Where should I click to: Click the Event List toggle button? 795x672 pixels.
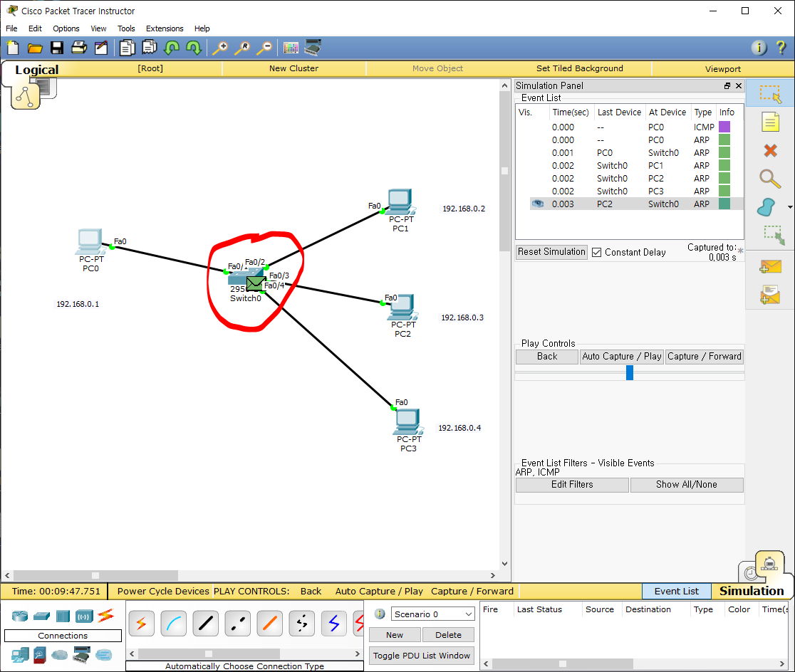coord(676,592)
